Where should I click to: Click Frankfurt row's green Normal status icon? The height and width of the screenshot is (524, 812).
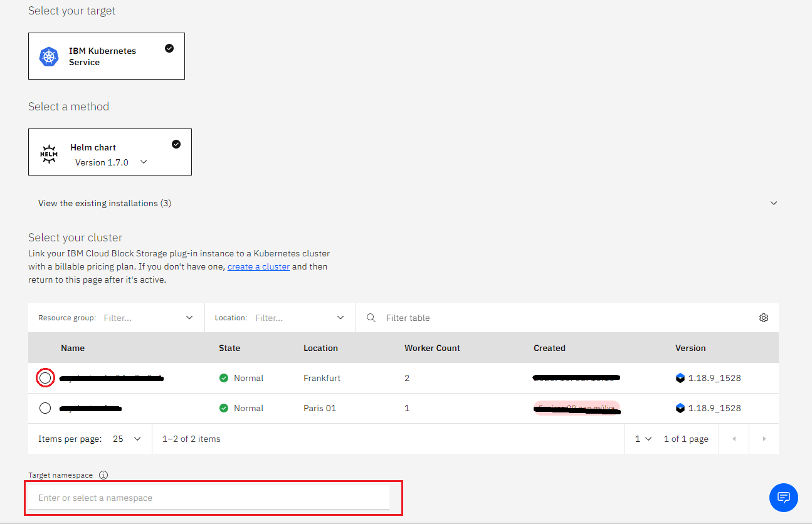point(224,378)
